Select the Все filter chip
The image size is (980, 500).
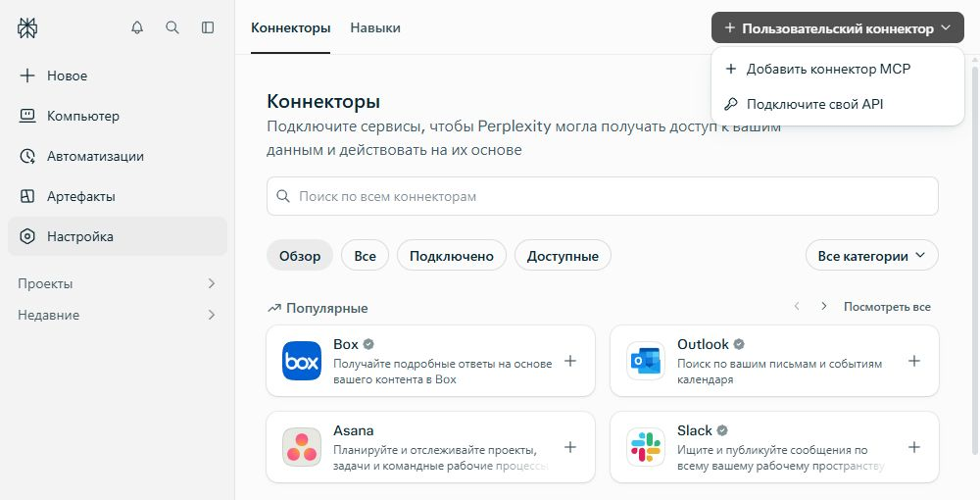pyautogui.click(x=365, y=256)
